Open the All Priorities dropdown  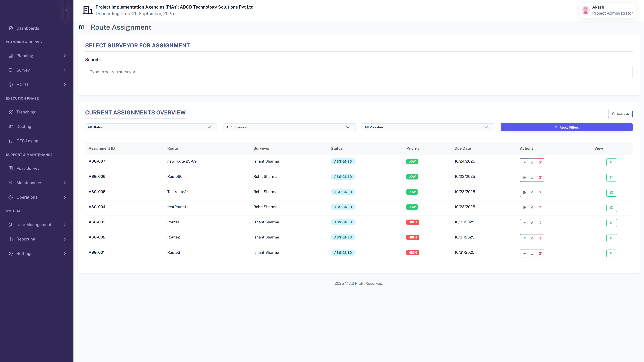point(428,127)
